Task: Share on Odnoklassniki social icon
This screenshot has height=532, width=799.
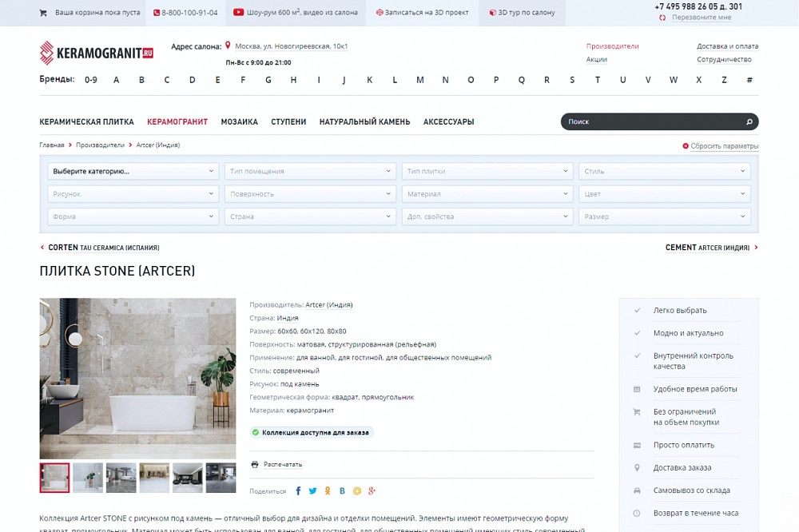Action: point(328,490)
